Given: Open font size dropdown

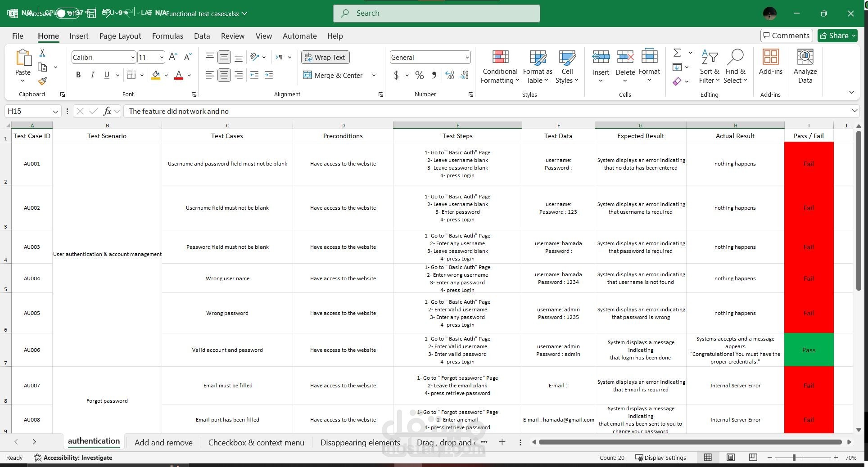Looking at the screenshot, I should [162, 57].
